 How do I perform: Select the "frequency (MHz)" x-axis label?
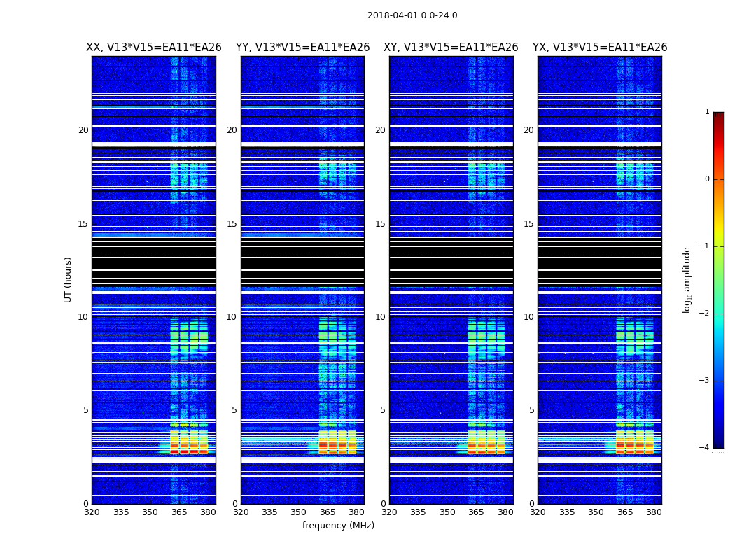click(338, 526)
